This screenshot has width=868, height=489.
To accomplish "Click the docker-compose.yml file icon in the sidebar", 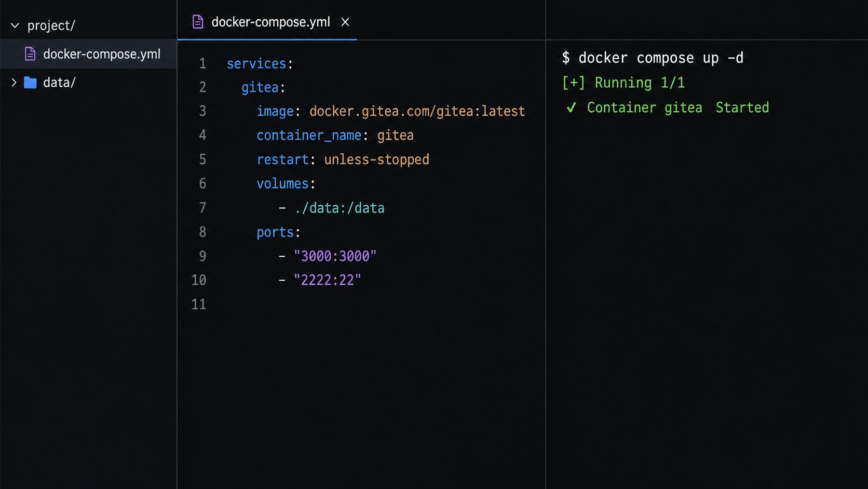I will click(30, 54).
